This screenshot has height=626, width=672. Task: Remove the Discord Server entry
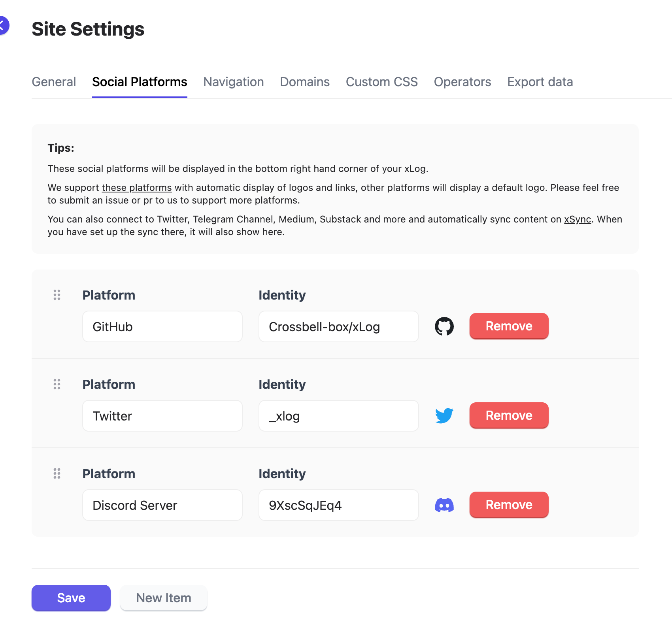pyautogui.click(x=509, y=505)
